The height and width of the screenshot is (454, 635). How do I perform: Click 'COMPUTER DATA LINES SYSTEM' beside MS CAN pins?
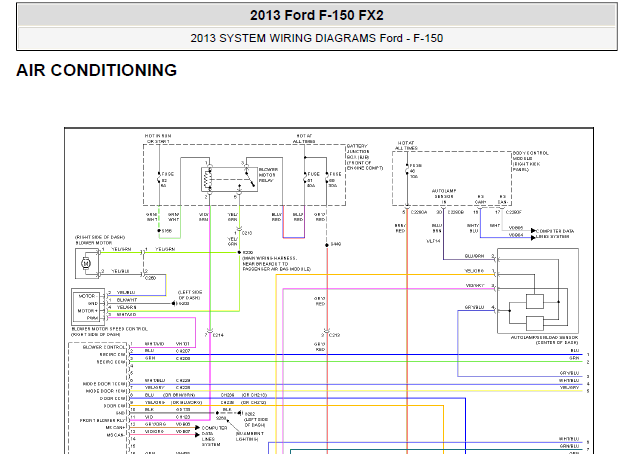215,436
